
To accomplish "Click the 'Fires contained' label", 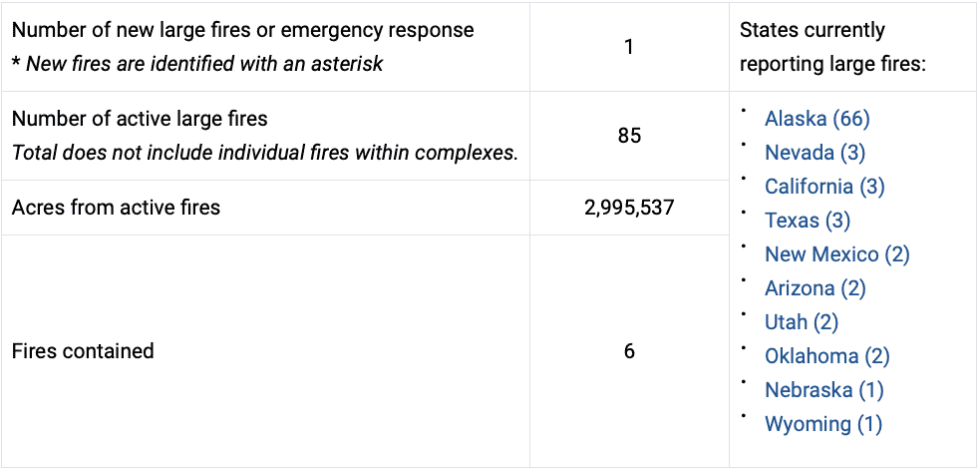I will point(83,351).
